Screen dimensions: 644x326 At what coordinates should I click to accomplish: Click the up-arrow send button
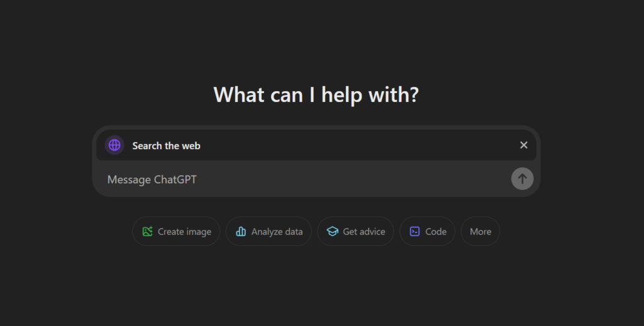[x=522, y=179]
